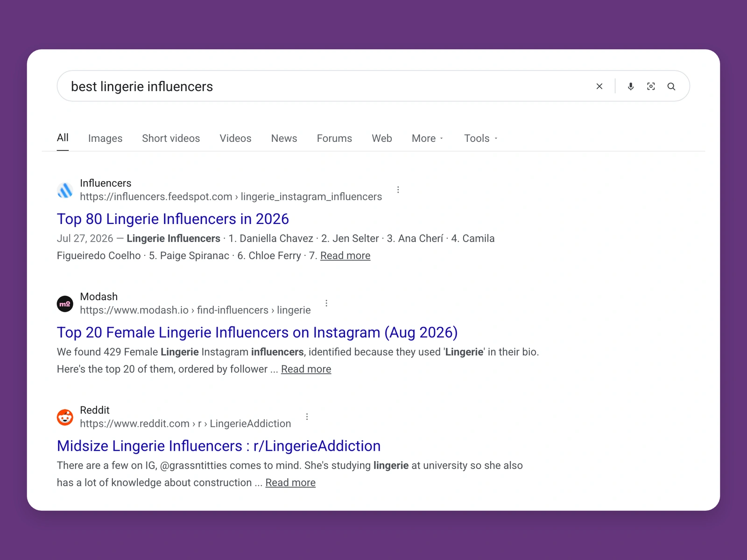747x560 pixels.
Task: Open the three-dot menu for Modash result
Action: (326, 303)
